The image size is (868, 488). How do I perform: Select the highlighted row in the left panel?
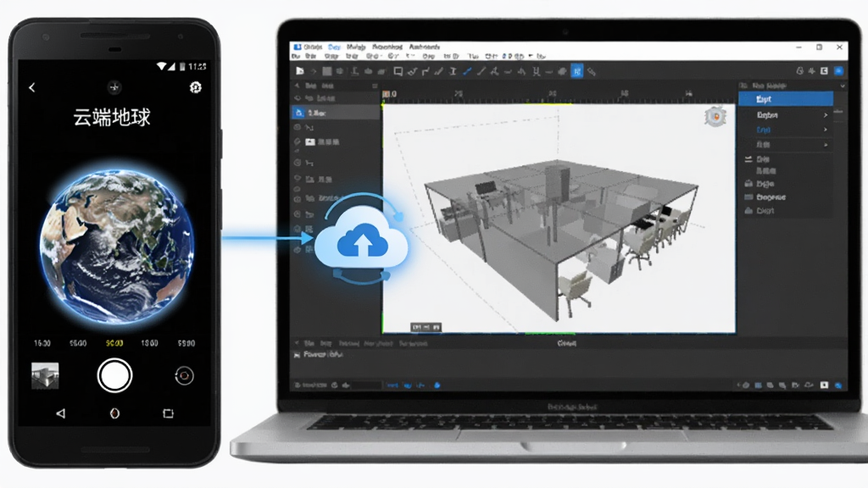(336, 113)
